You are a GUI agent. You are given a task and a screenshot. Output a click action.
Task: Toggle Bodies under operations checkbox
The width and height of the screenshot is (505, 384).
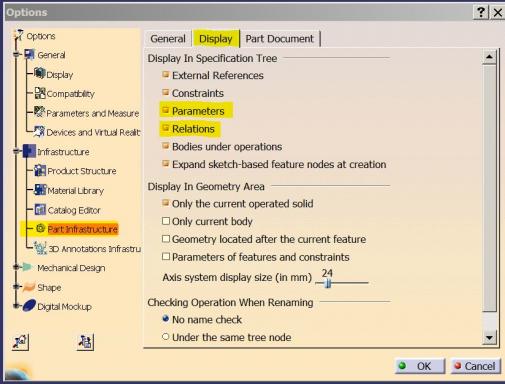click(x=165, y=146)
